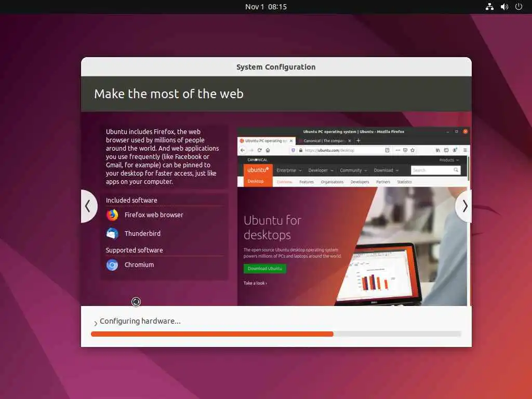Select the Partners sub-nav item
Image resolution: width=532 pixels, height=399 pixels.
pyautogui.click(x=383, y=182)
